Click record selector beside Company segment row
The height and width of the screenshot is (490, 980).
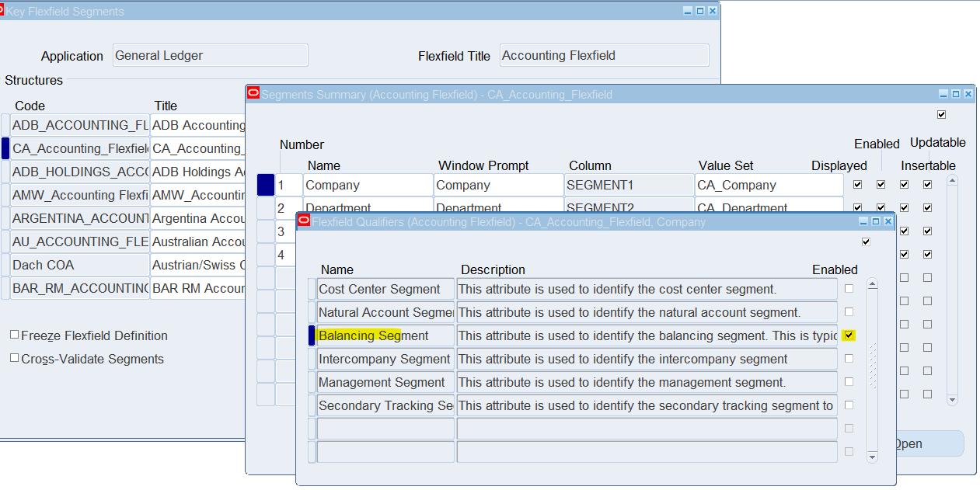tap(266, 185)
